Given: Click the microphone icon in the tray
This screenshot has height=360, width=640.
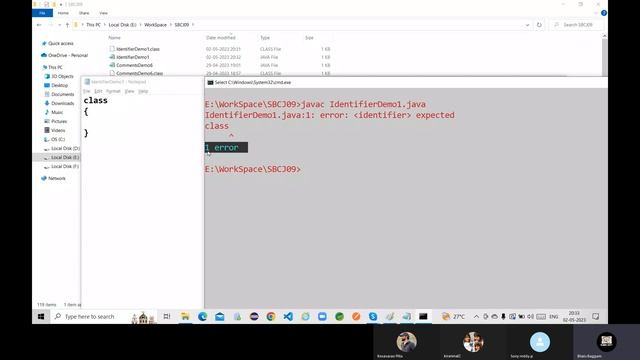Looking at the screenshot, I should coord(503,316).
